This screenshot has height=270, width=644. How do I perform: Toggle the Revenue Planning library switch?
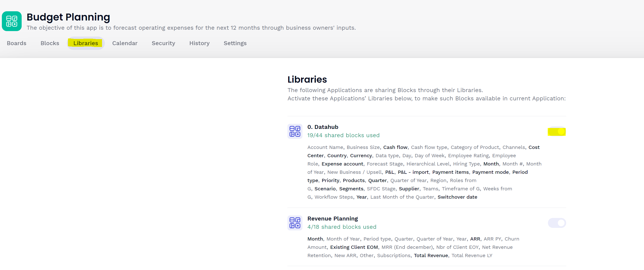point(557,223)
